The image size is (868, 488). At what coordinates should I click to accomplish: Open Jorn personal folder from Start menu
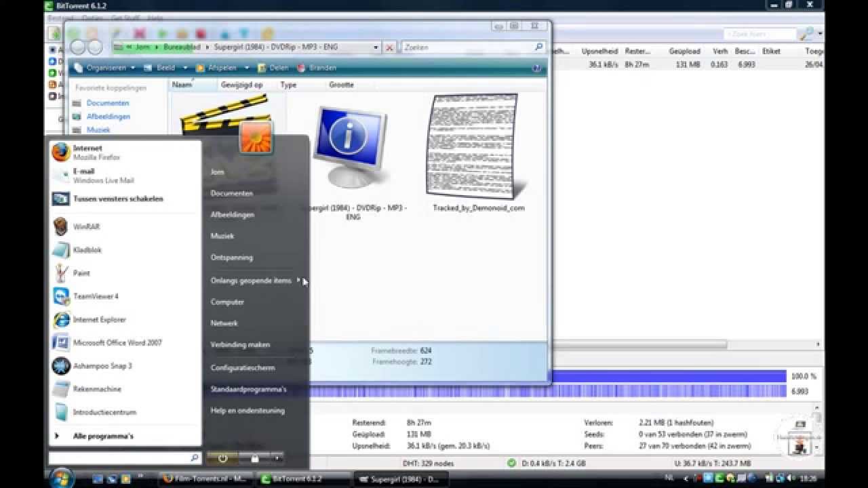[x=217, y=172]
